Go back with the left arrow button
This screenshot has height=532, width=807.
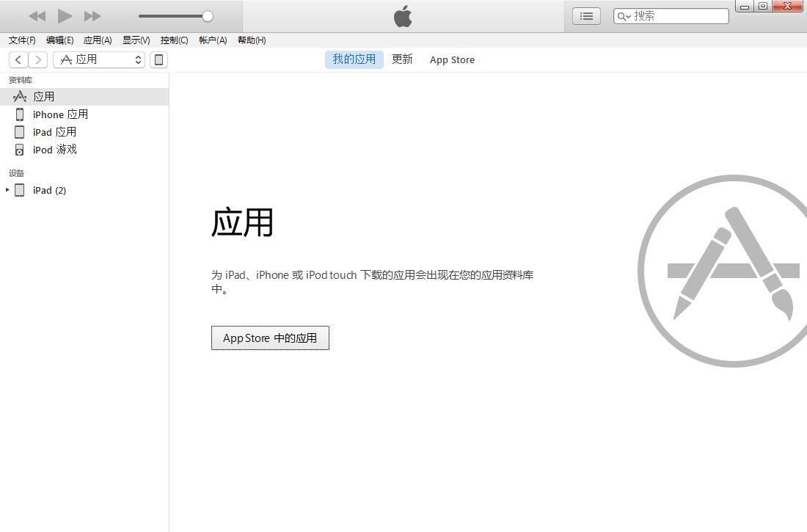(x=18, y=59)
